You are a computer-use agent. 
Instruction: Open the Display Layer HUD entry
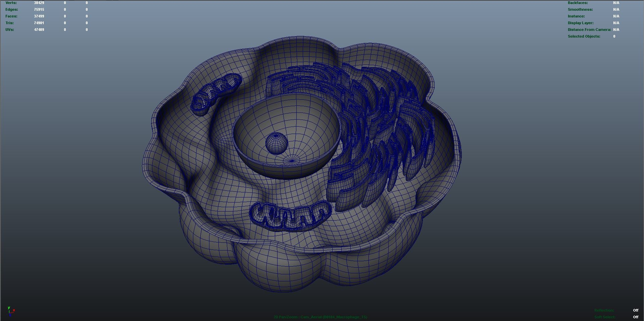point(581,22)
